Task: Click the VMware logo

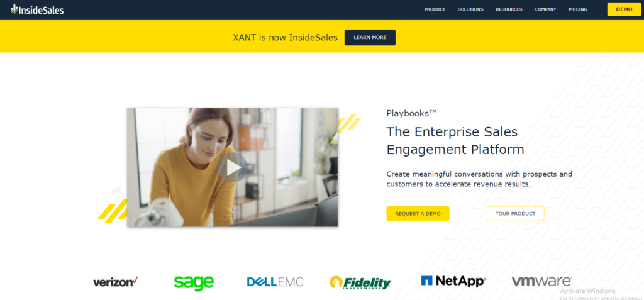Action: 541,282
